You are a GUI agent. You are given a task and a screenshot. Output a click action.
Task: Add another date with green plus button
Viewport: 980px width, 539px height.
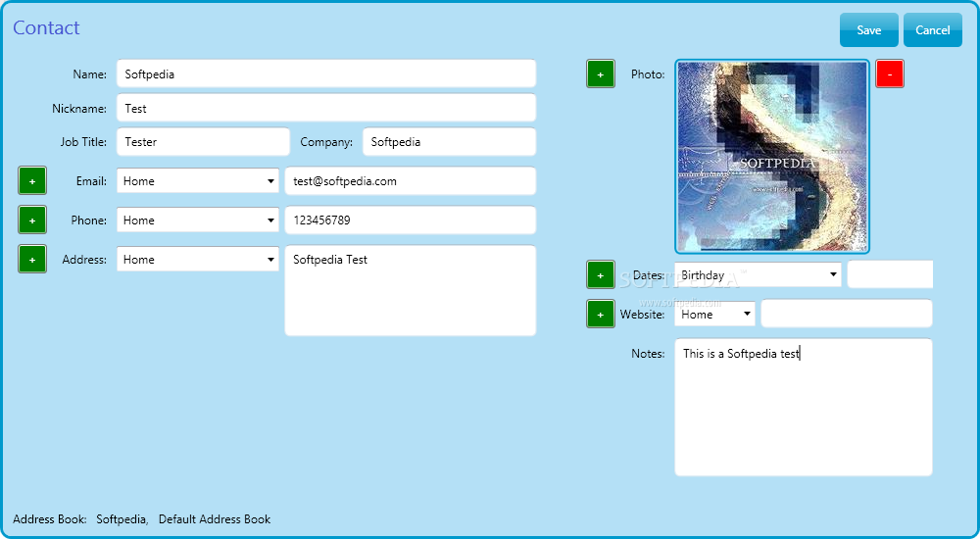pyautogui.click(x=601, y=275)
